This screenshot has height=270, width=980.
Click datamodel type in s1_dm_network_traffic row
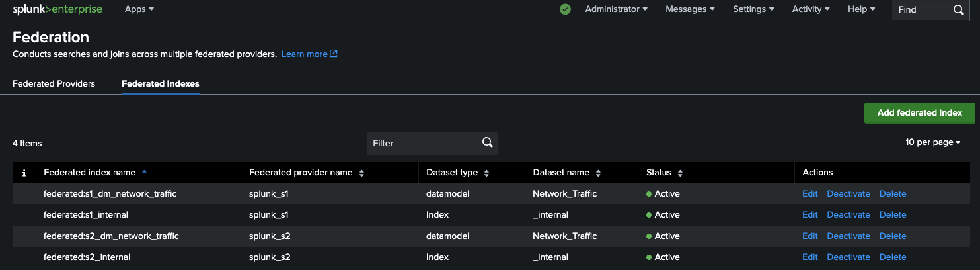[x=448, y=194]
